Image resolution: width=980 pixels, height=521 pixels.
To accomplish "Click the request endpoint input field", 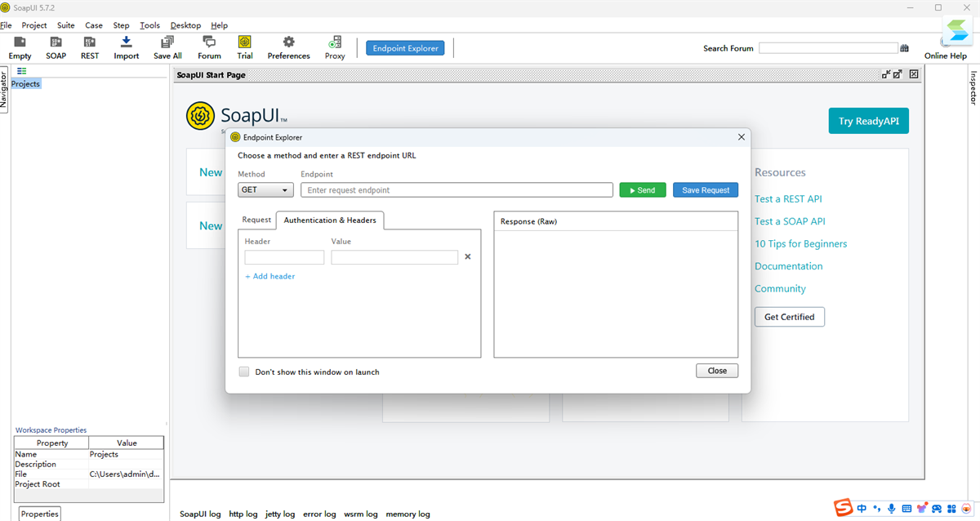I will [457, 189].
